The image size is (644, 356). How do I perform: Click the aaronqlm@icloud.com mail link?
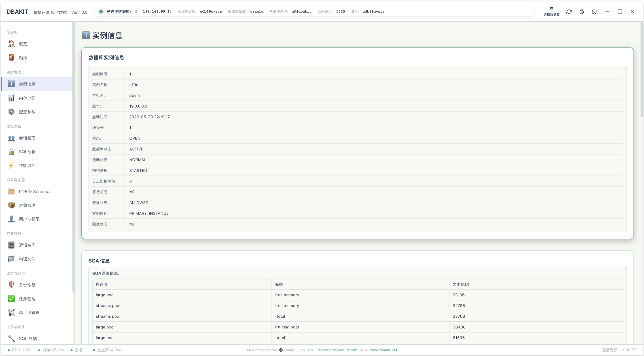[x=338, y=350]
